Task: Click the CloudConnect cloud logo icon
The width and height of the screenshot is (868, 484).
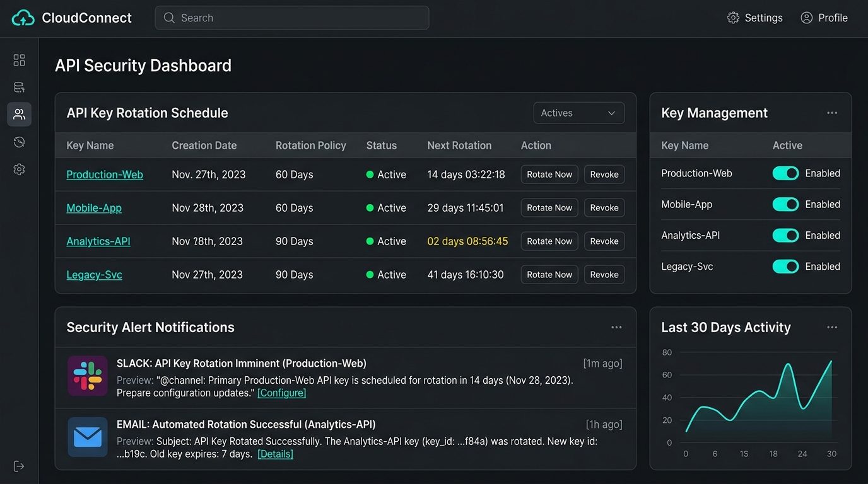Action: pos(23,18)
